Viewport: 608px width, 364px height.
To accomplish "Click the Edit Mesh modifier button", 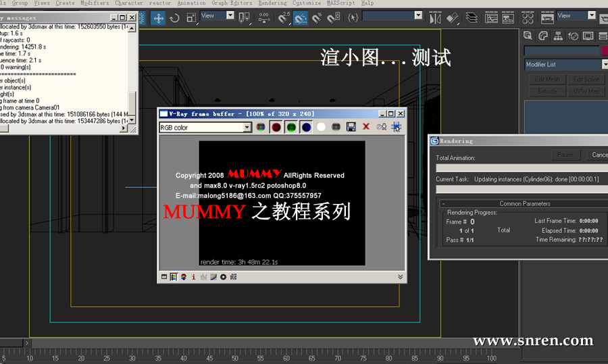I will tap(547, 79).
